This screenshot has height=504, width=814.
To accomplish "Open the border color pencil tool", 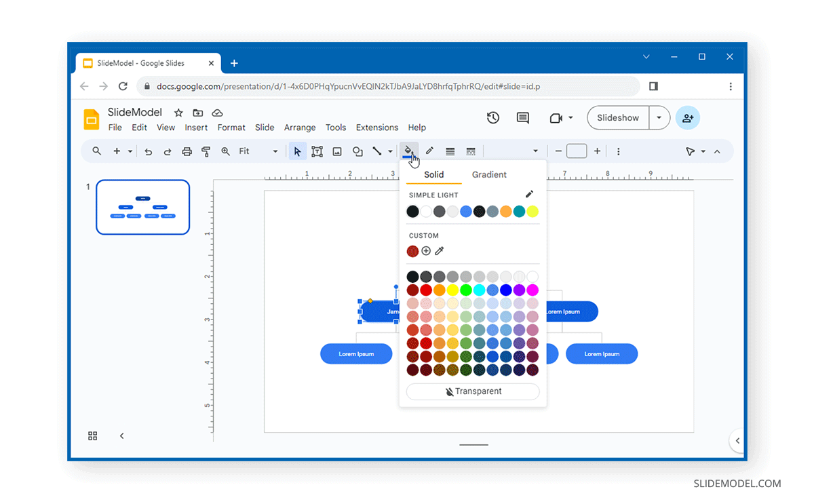I will 429,151.
